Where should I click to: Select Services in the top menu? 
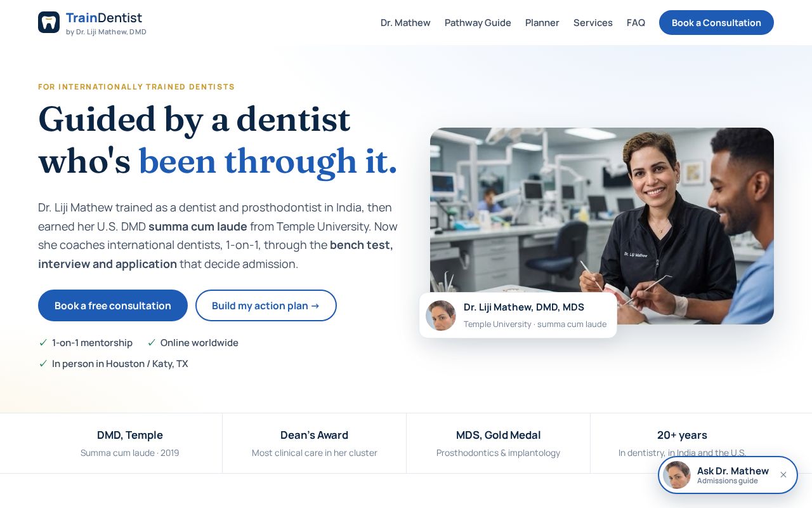pyautogui.click(x=593, y=23)
